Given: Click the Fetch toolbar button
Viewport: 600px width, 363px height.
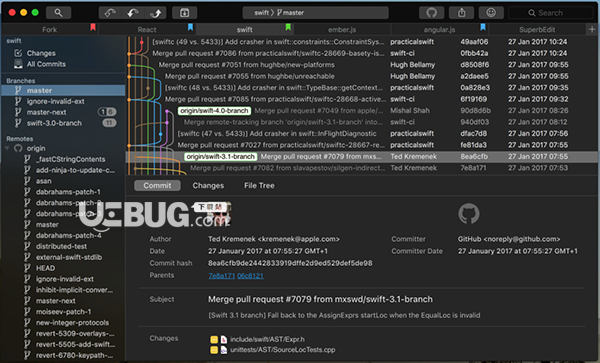Looking at the screenshot, I should click(110, 13).
